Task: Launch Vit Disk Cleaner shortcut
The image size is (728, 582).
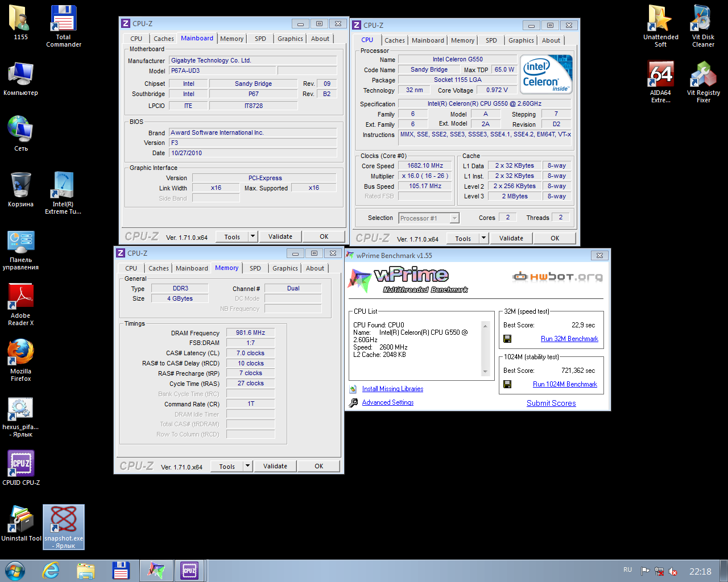Action: 703,26
